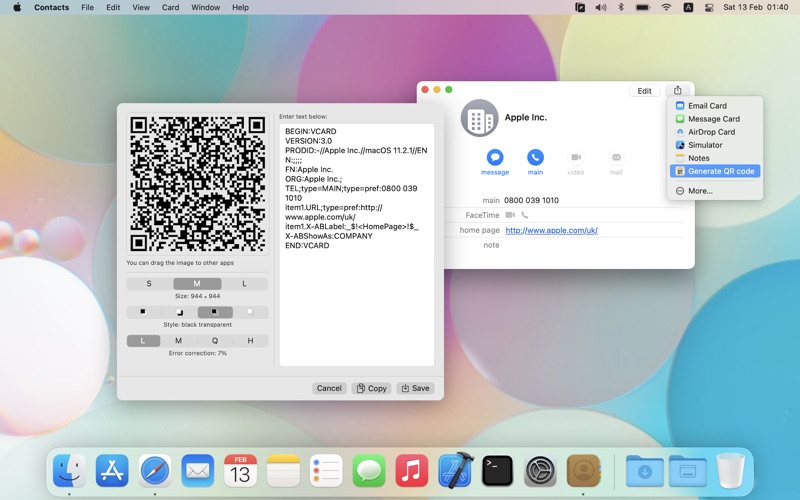
Task: Click the Bluetooth icon in menu bar
Action: point(621,7)
